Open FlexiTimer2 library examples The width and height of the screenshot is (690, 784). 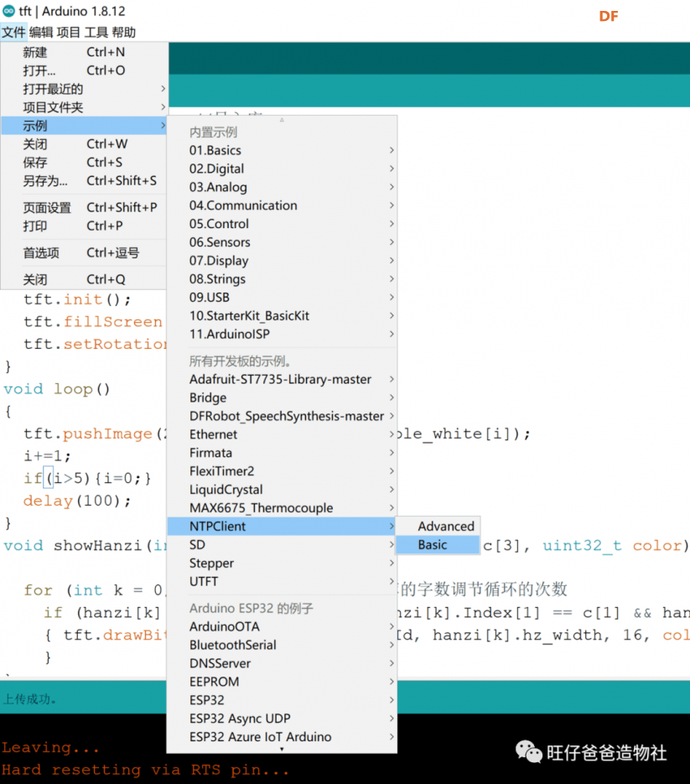click(282, 471)
